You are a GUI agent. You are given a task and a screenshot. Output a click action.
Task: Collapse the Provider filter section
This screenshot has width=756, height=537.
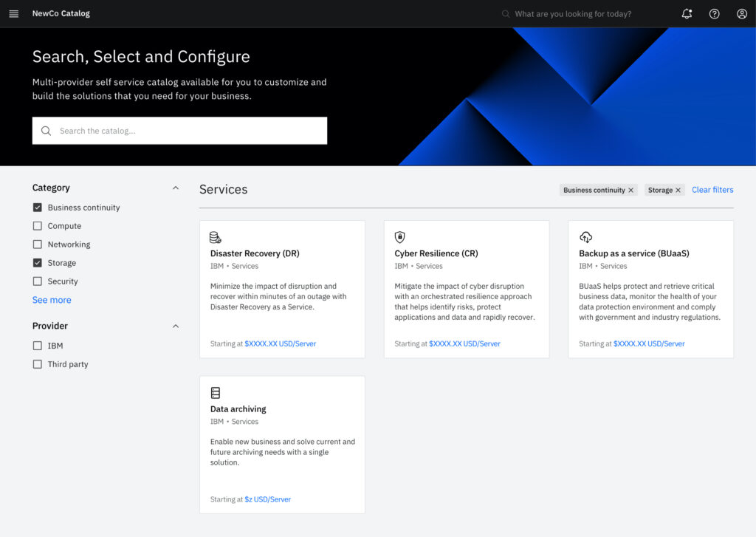coord(176,326)
